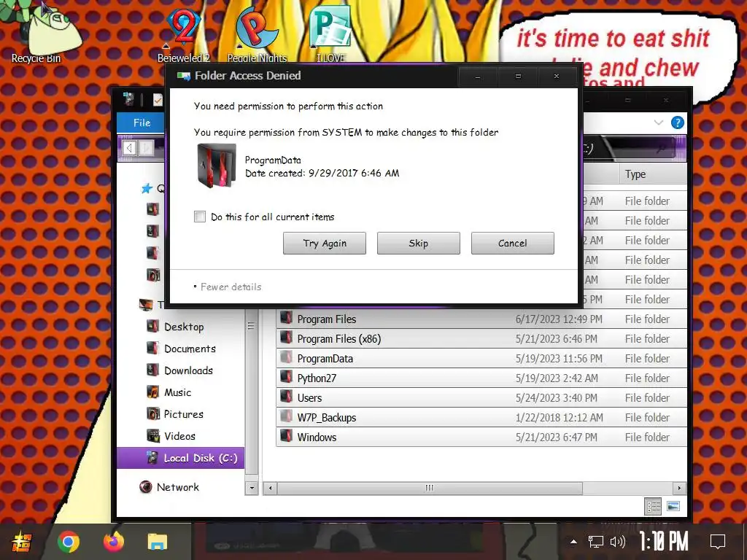Image resolution: width=747 pixels, height=560 pixels.
Task: Select Downloads in the navigation pane
Action: click(x=188, y=370)
